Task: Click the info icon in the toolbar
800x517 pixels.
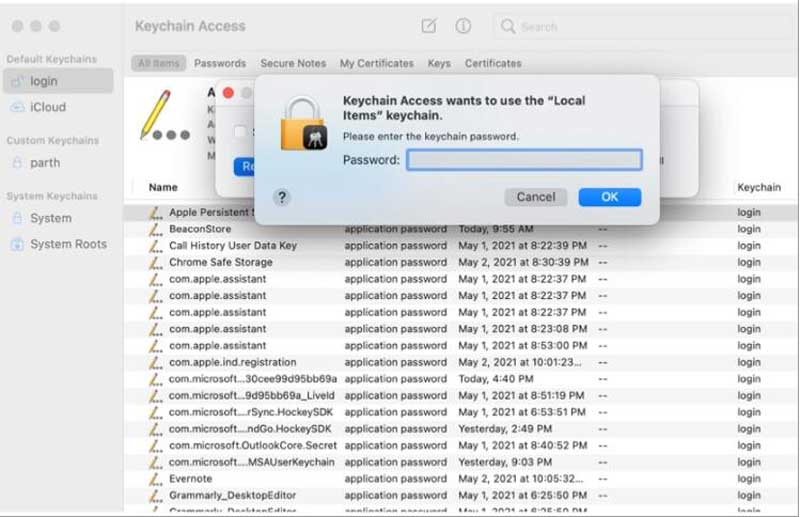Action: point(463,27)
